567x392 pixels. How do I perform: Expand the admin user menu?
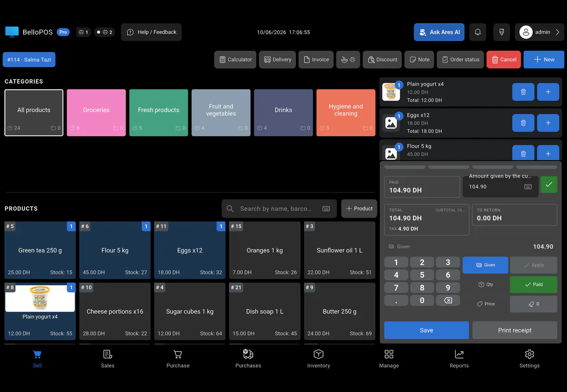(x=539, y=32)
